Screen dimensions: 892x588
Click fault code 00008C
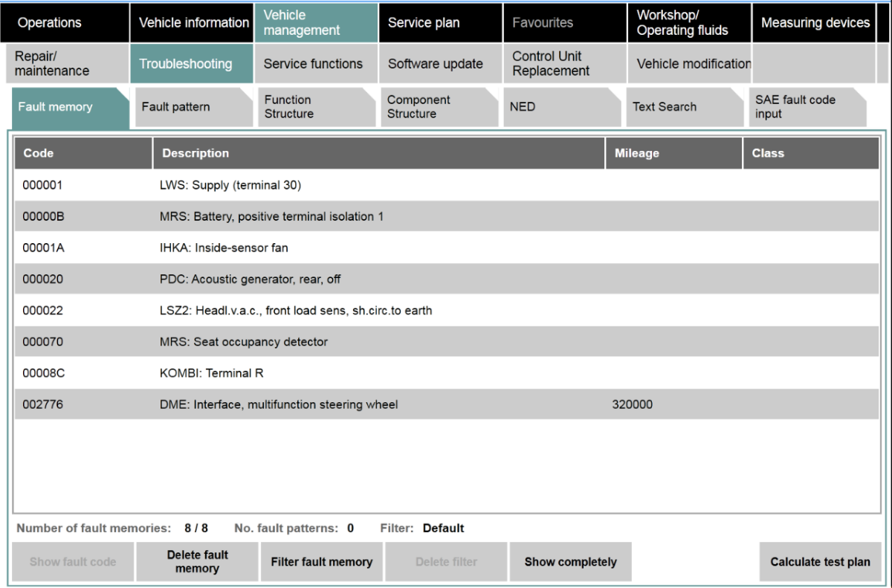tap(44, 373)
